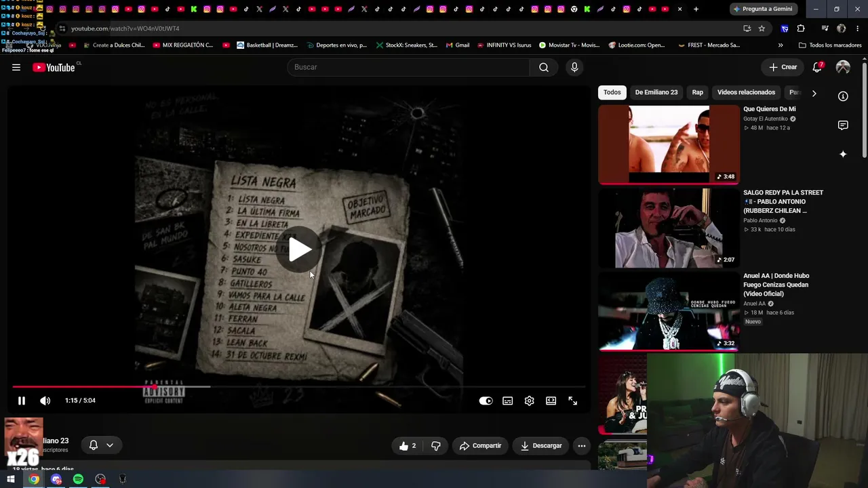Open Pablo Antonio channel link
Viewport: 868px width, 488px height.
pos(760,221)
